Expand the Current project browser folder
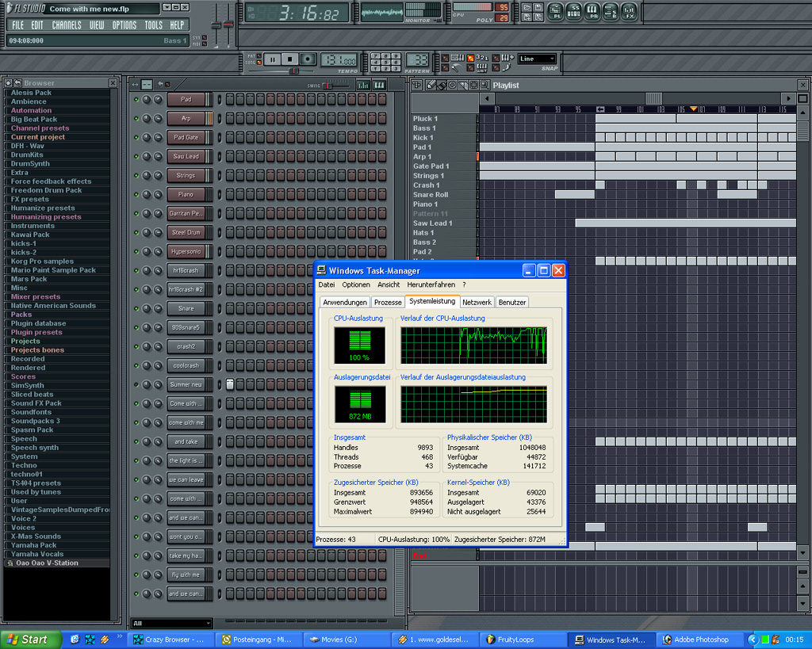Viewport: 812px width, 649px height. click(38, 136)
